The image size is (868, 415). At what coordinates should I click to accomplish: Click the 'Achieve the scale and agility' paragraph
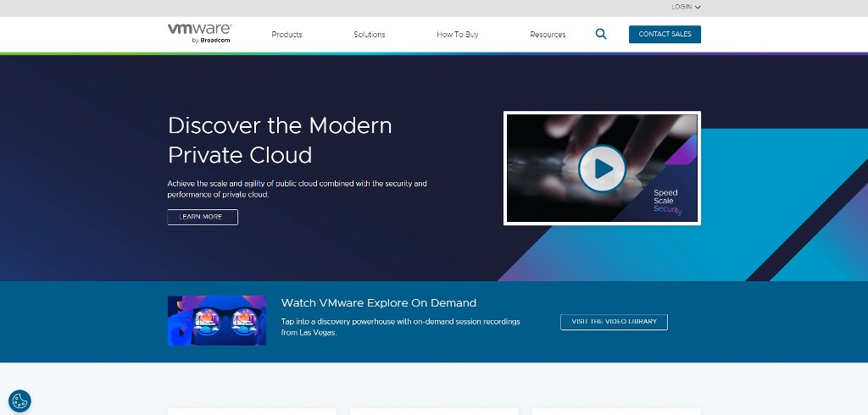pos(298,189)
